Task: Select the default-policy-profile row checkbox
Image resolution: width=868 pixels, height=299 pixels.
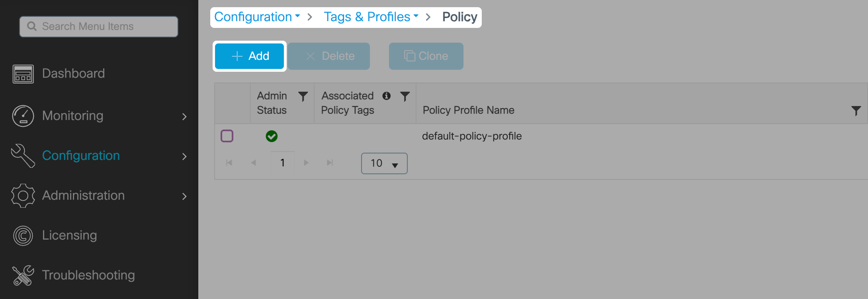Action: 227,136
